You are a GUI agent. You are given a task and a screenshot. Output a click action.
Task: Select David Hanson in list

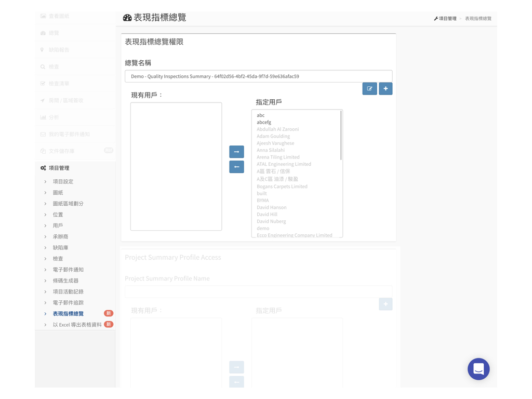(271, 207)
